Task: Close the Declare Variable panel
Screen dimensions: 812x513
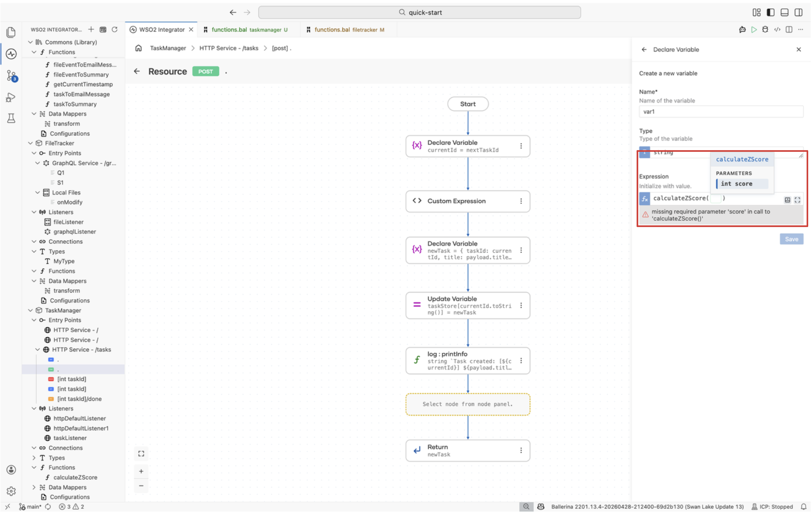Action: tap(799, 50)
